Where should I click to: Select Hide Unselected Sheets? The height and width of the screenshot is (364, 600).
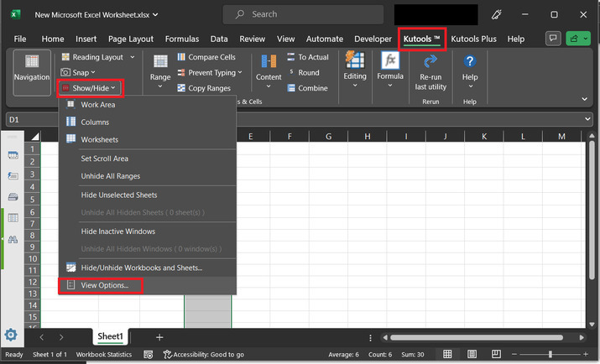[x=148, y=195]
